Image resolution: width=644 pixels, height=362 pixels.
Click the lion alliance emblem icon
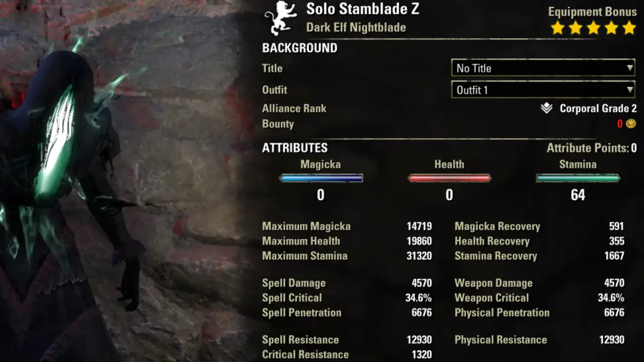point(281,19)
